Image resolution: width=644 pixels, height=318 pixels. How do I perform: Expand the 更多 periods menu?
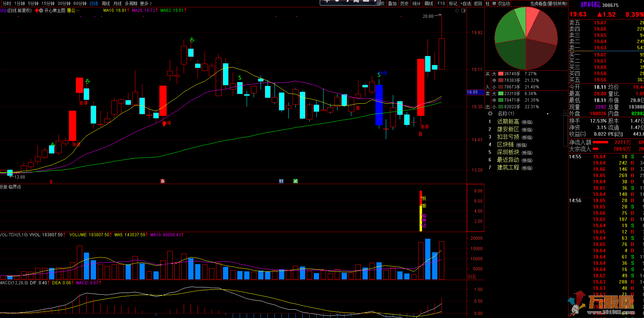[x=146, y=3]
